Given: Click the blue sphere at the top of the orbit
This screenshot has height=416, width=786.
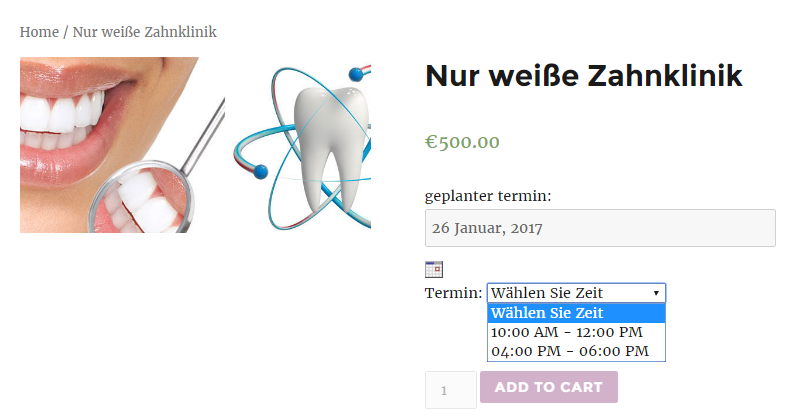Looking at the screenshot, I should coord(356,75).
